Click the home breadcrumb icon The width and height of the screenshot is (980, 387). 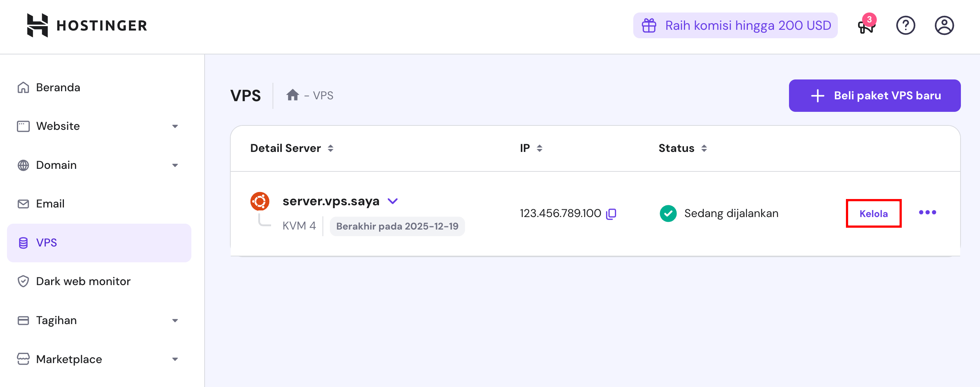tap(292, 95)
